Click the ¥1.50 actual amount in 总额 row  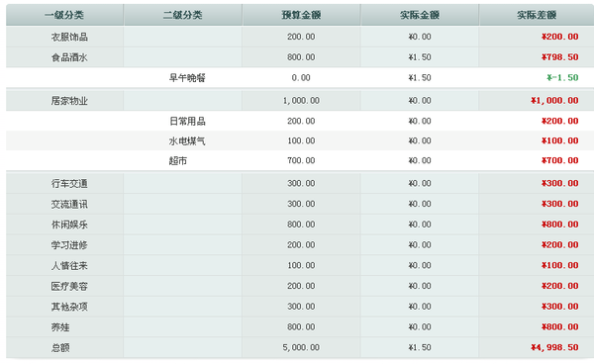coord(420,347)
